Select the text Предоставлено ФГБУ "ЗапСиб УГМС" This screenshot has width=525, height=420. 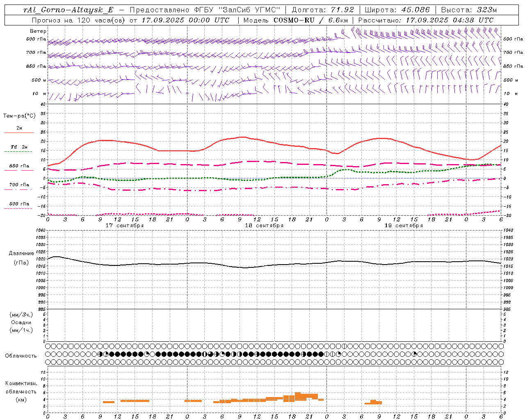click(x=205, y=10)
